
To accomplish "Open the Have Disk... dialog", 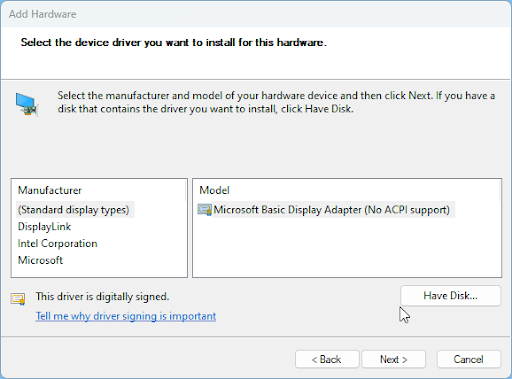I will [x=450, y=295].
